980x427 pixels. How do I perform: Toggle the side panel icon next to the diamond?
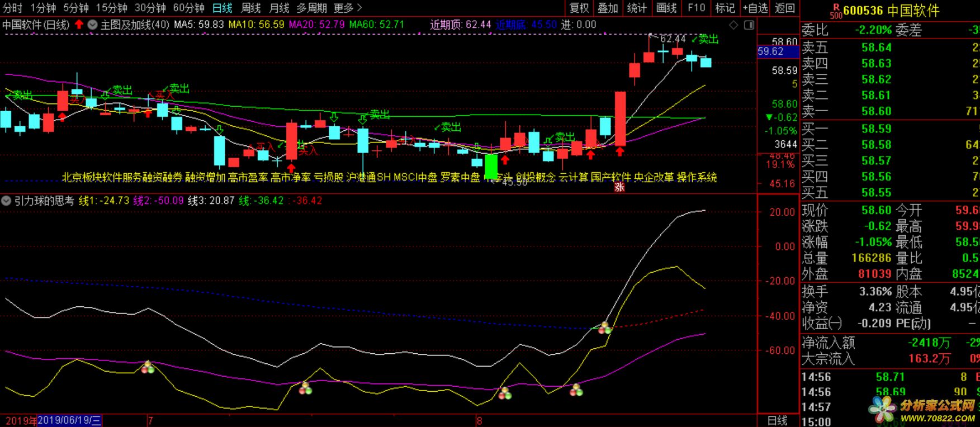(x=749, y=25)
